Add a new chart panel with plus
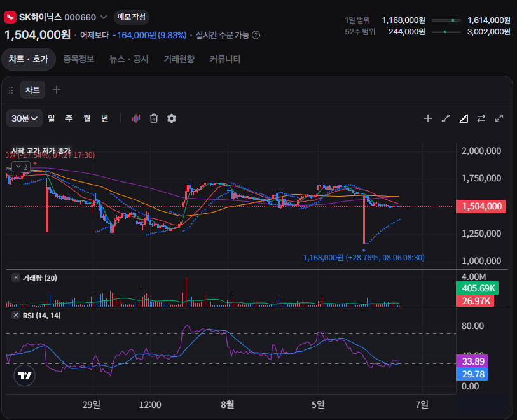This screenshot has width=517, height=420. (x=57, y=90)
